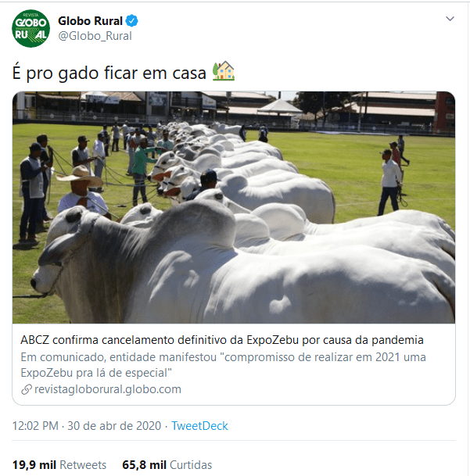Open the Globo Rural profile avatar
The image size is (470, 476).
pos(30,29)
